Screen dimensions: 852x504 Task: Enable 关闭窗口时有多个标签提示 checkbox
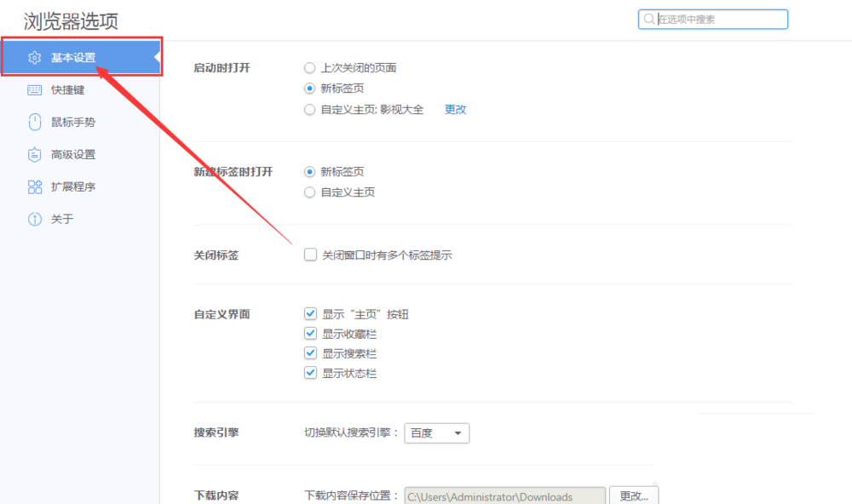pos(310,255)
